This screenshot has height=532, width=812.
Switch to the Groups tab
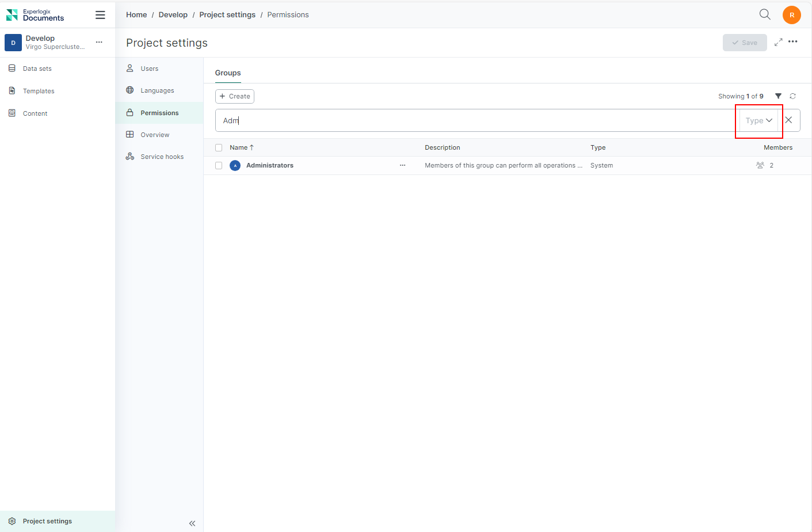coord(228,73)
